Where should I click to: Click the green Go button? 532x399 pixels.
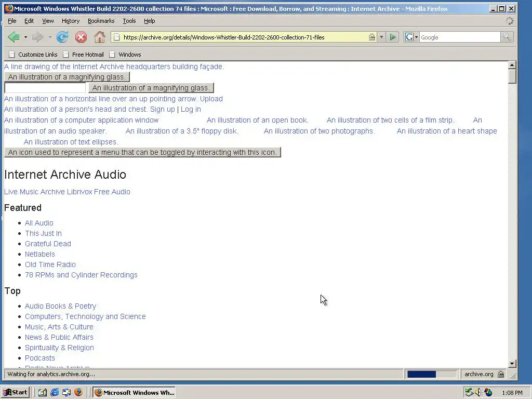tap(393, 37)
